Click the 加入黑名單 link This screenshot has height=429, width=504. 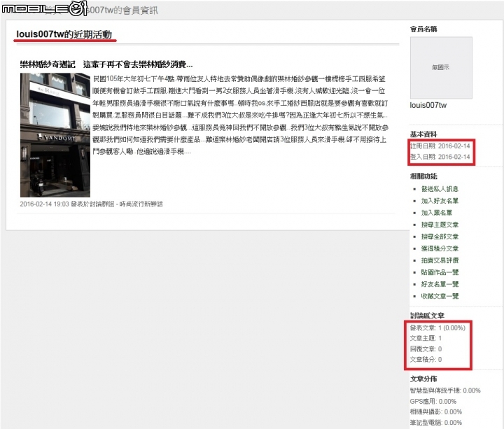pos(437,213)
